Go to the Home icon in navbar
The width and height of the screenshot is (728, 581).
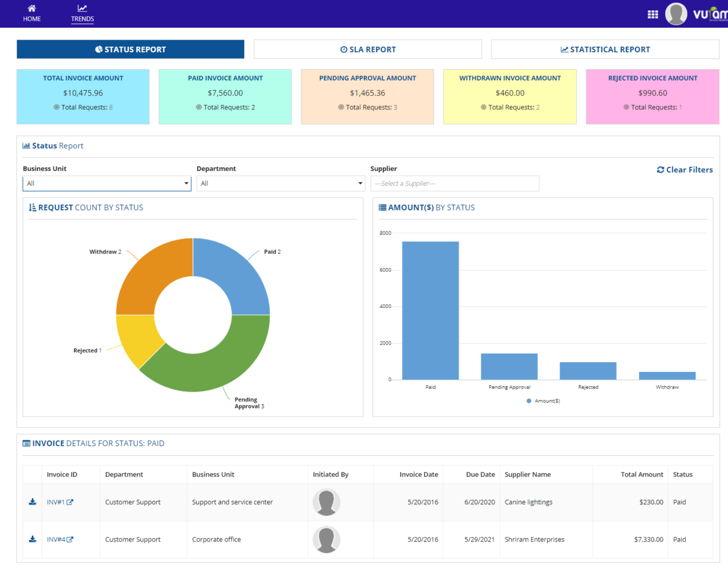[x=32, y=8]
